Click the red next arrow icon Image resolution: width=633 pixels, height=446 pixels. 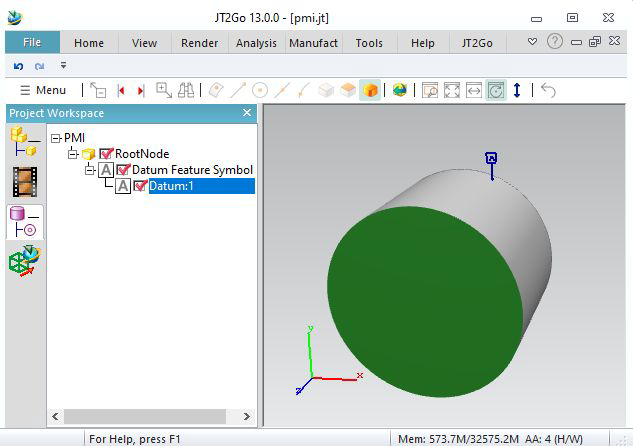click(140, 90)
